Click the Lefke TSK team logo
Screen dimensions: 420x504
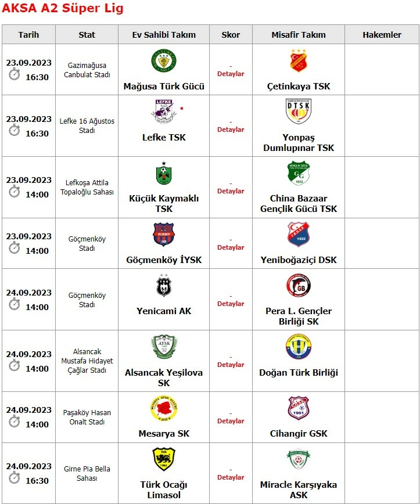click(164, 111)
